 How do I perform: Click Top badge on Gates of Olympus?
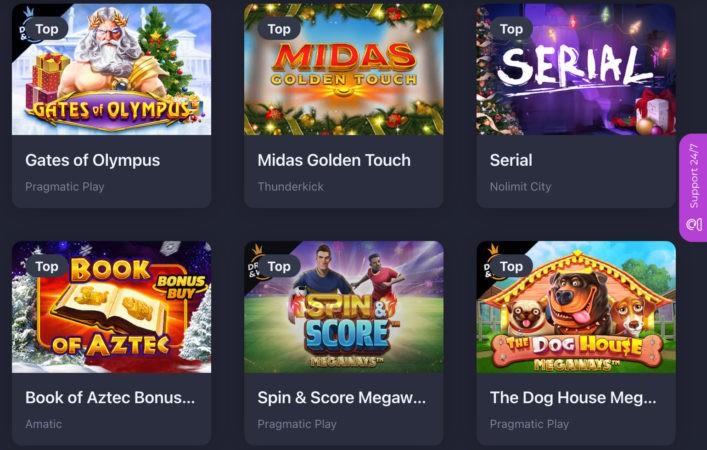tap(46, 29)
